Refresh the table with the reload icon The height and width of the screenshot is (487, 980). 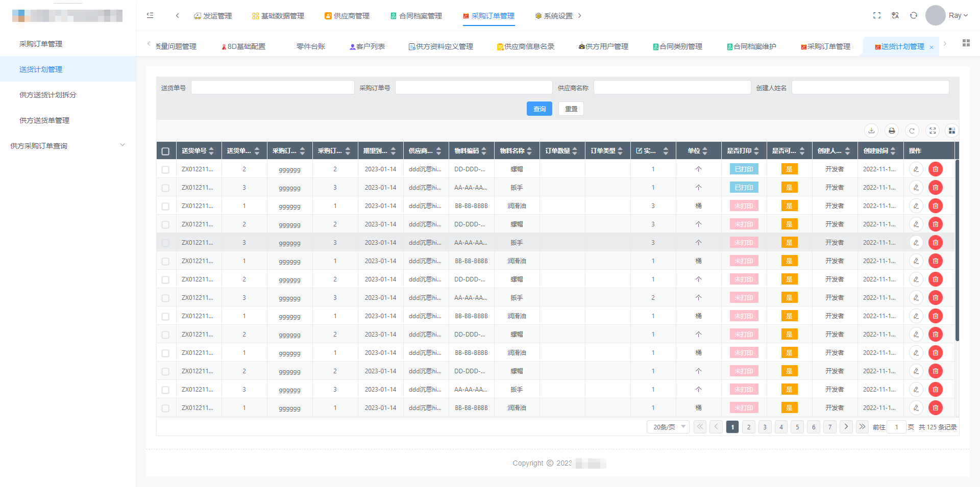(x=912, y=131)
